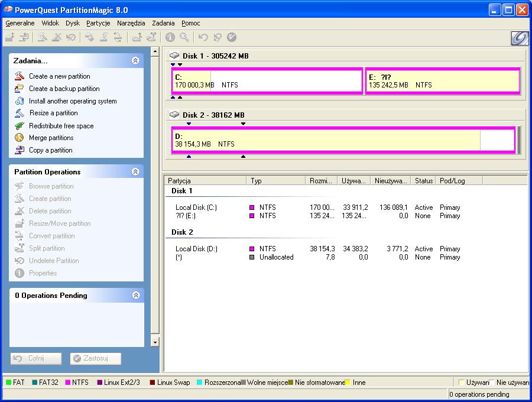Click the Resize a partition task icon

20,113
